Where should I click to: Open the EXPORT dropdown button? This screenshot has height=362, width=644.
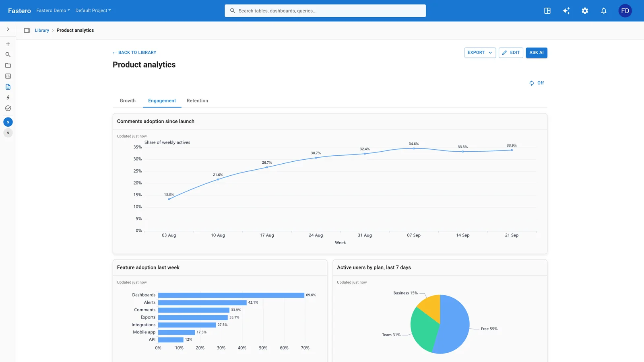click(x=480, y=53)
